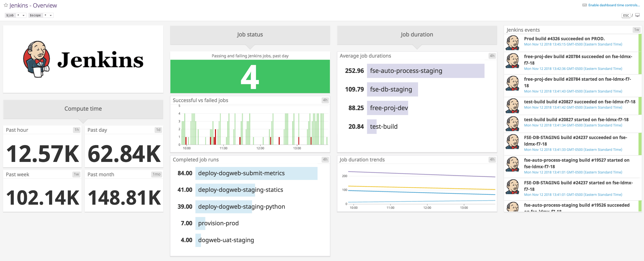Click the Jenkins logo image
Image resolution: width=644 pixels, height=261 pixels.
pos(83,59)
